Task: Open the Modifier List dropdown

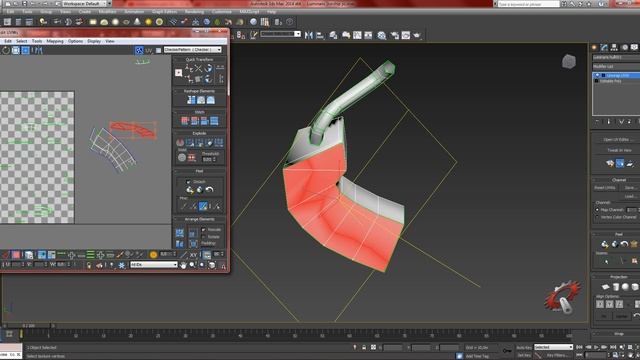Action: pyautogui.click(x=616, y=67)
